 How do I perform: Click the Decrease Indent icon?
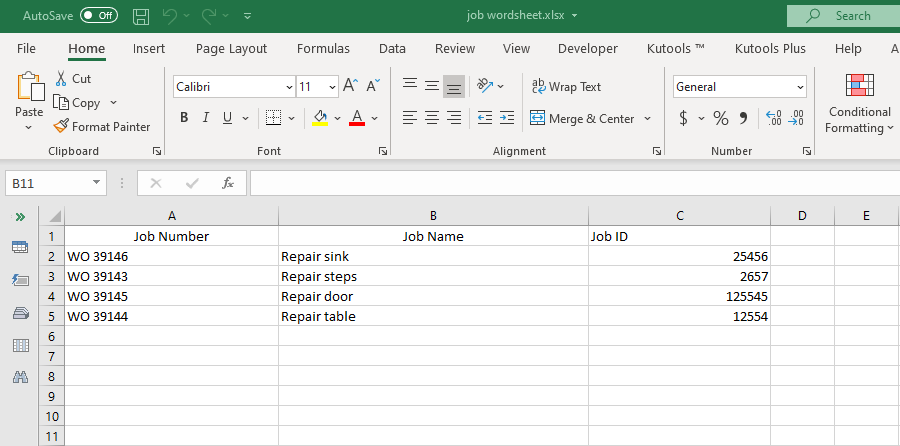(x=485, y=118)
